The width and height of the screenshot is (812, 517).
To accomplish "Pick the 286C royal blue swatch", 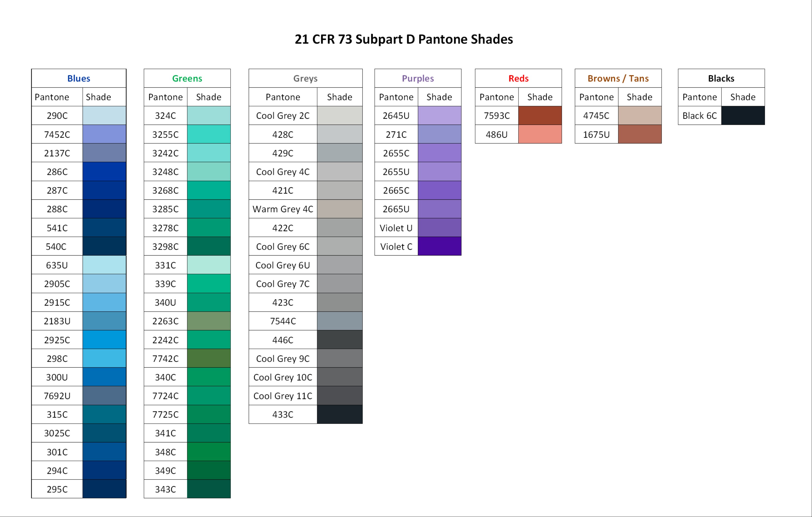I will pyautogui.click(x=104, y=171).
